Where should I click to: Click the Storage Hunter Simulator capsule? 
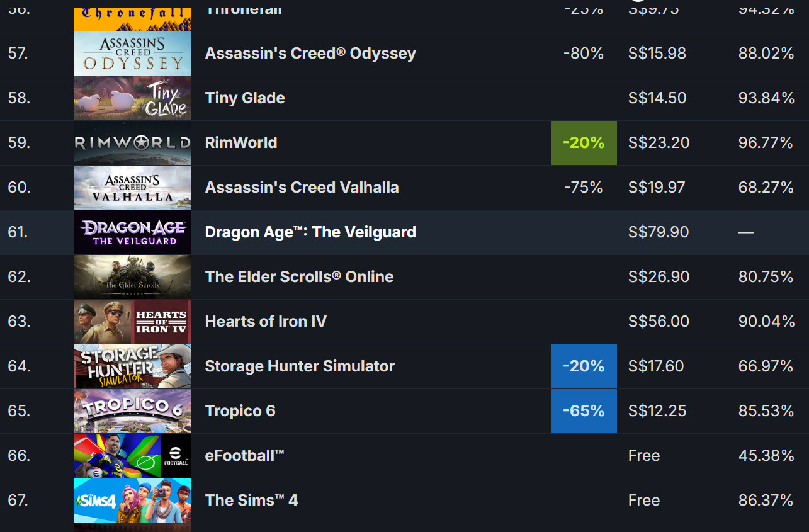click(132, 366)
